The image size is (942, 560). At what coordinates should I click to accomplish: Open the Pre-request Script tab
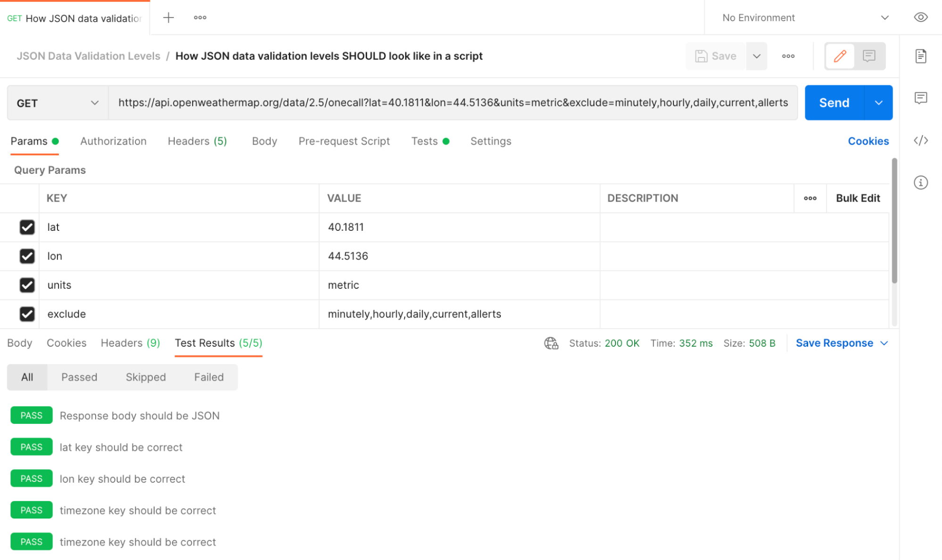[344, 141]
